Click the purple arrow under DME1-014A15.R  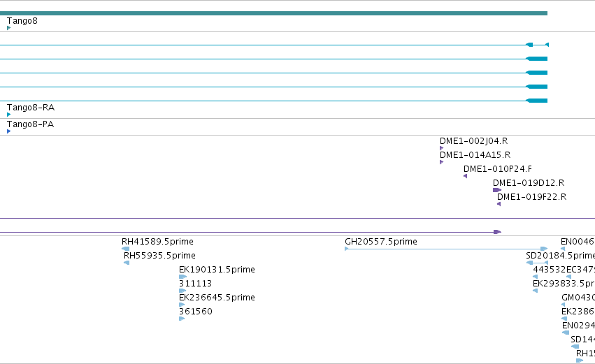[x=441, y=162]
